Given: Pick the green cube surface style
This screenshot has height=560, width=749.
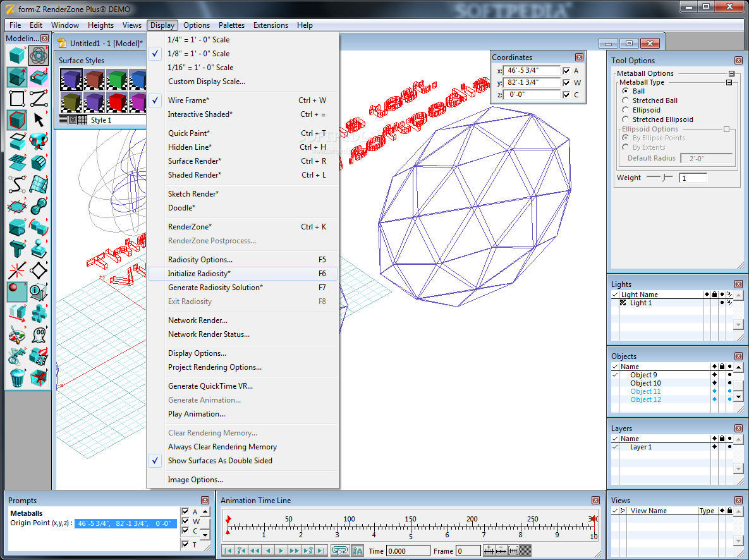Looking at the screenshot, I should [x=116, y=79].
